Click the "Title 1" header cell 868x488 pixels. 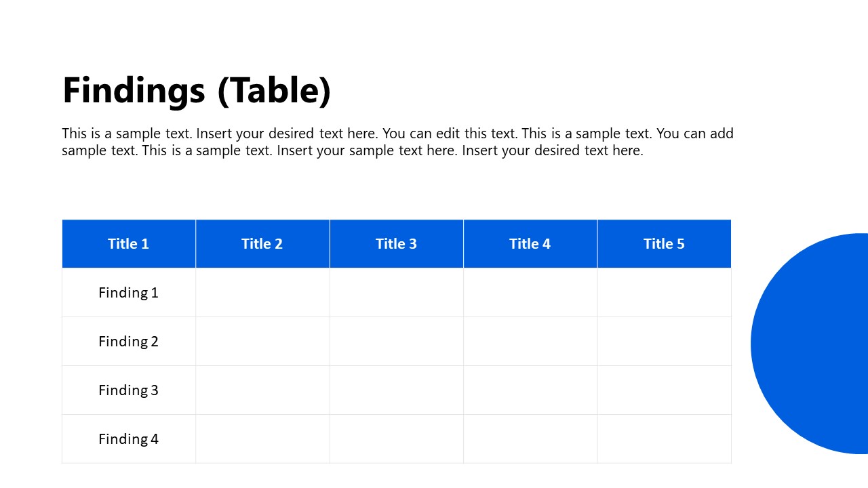click(128, 244)
